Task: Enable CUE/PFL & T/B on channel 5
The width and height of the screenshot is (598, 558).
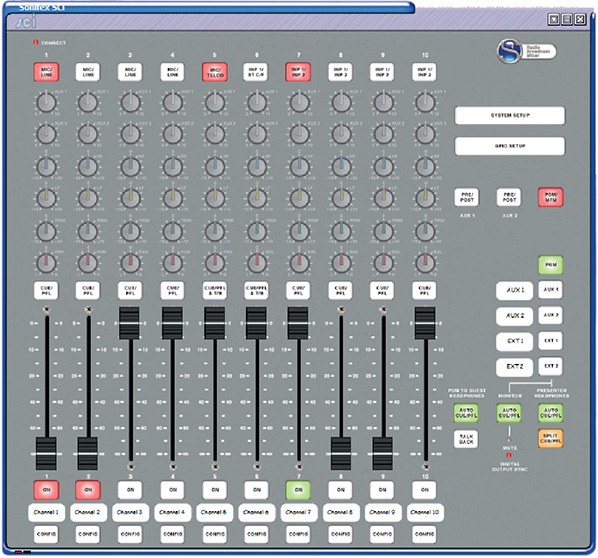Action: pos(215,291)
